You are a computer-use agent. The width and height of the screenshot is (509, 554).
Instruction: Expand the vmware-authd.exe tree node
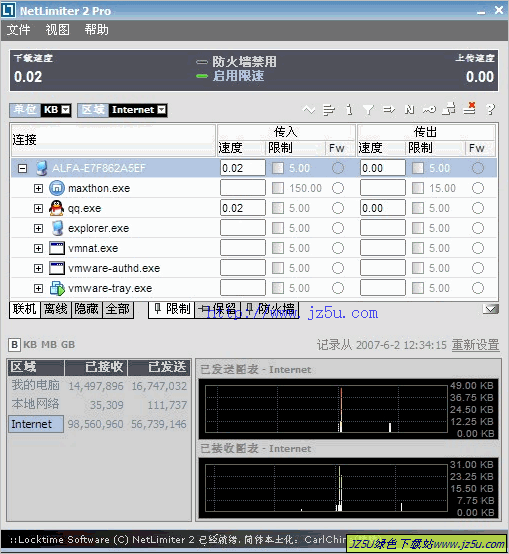click(38, 269)
